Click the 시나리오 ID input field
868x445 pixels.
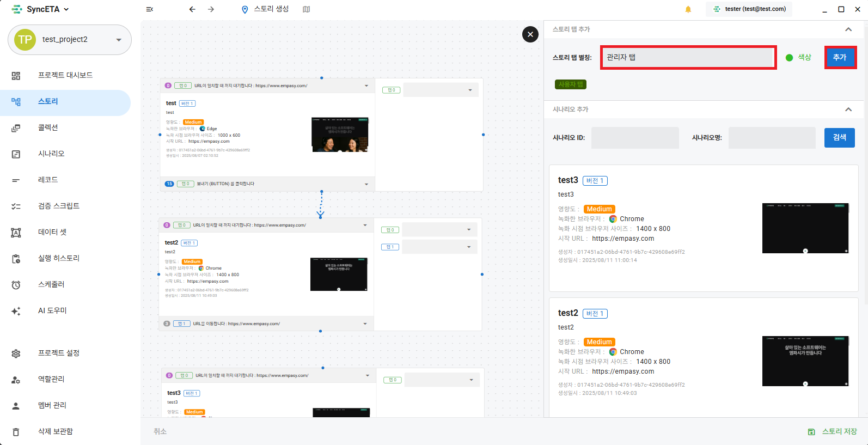point(635,138)
